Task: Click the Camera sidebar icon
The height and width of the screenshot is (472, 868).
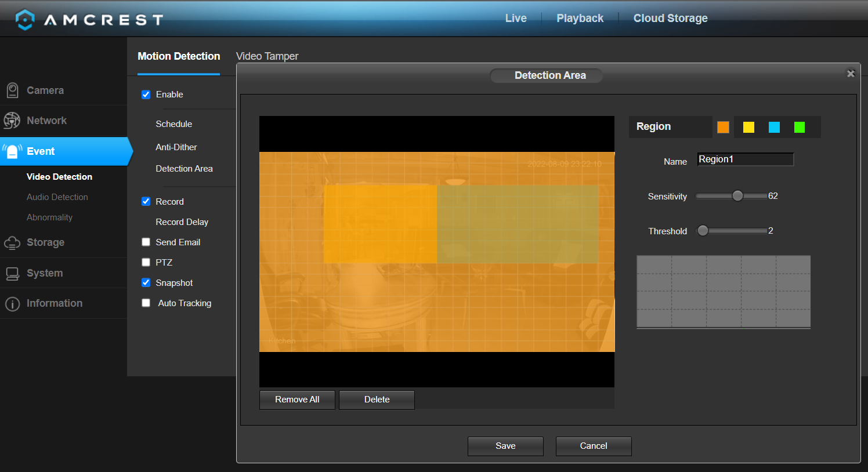Action: tap(12, 90)
